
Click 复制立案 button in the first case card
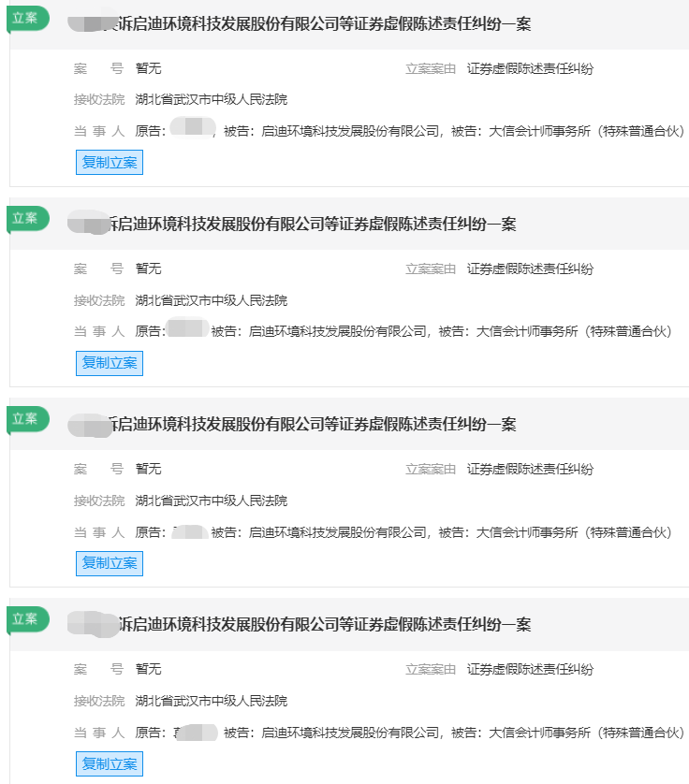coord(110,163)
